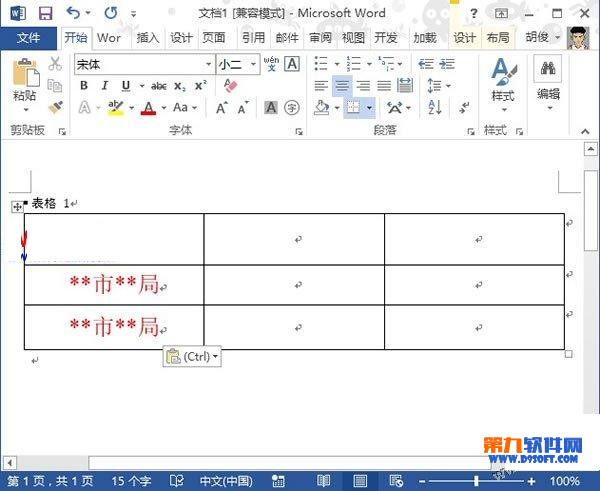600x491 pixels.
Task: Toggle center alignment button
Action: (341, 86)
